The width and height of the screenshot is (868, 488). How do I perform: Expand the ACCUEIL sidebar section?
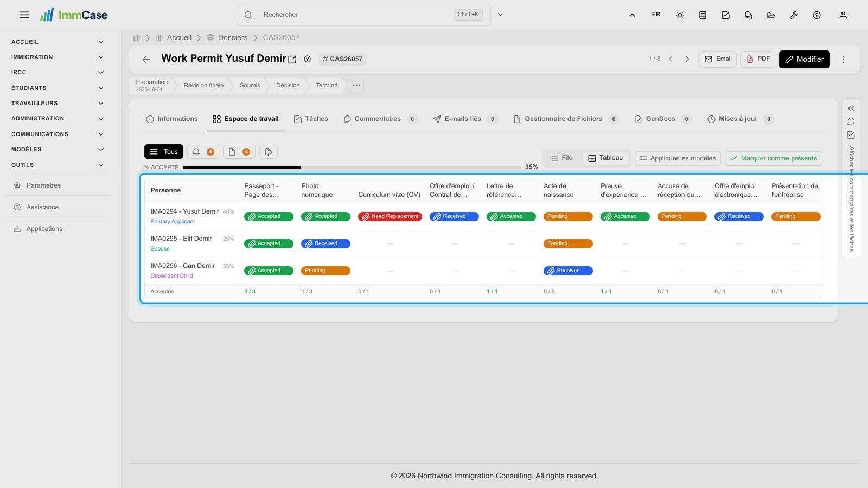click(x=58, y=42)
